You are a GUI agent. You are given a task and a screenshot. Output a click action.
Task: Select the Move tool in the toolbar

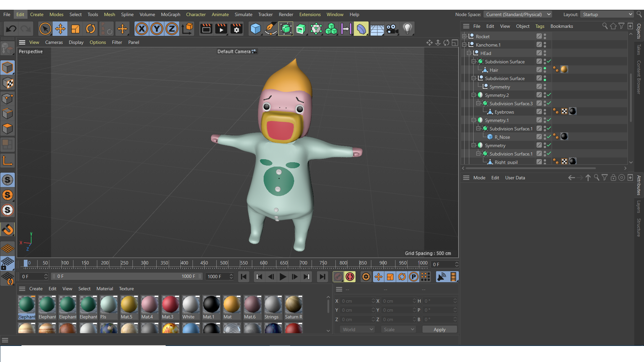tap(60, 29)
